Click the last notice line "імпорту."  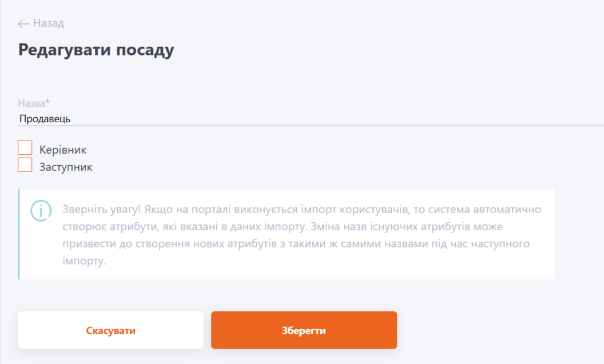(x=85, y=261)
